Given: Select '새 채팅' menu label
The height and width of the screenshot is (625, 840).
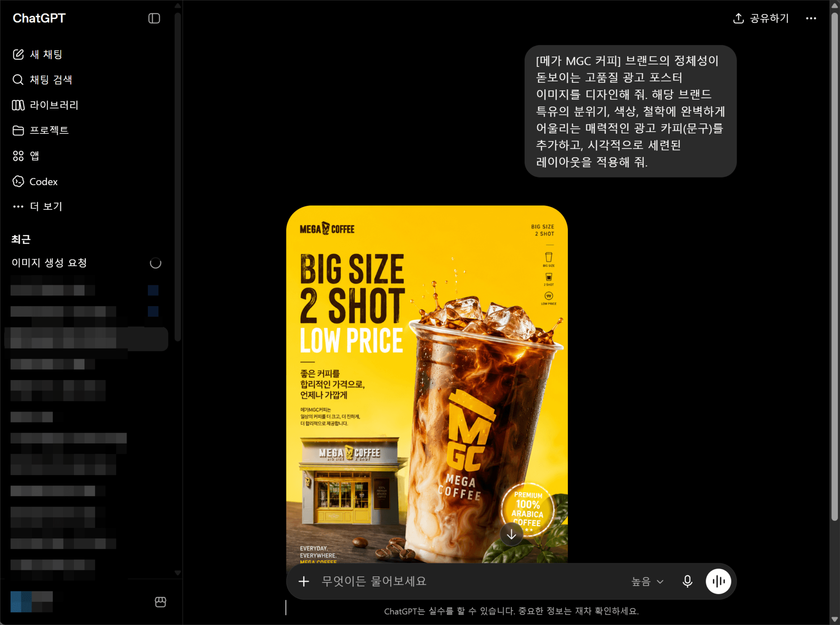Looking at the screenshot, I should pyautogui.click(x=46, y=54).
